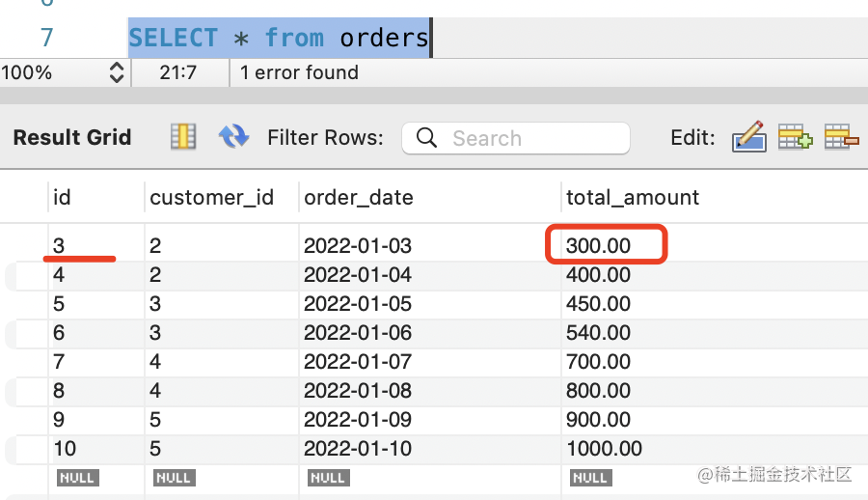Screen dimensions: 868x500
Task: Click the NULL cell under the id column
Action: (x=77, y=478)
